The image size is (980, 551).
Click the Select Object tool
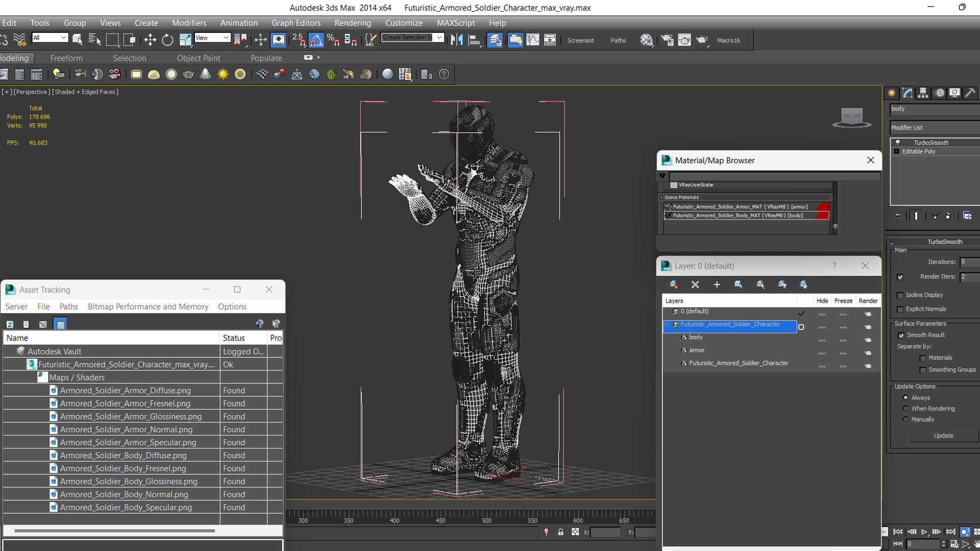(78, 40)
